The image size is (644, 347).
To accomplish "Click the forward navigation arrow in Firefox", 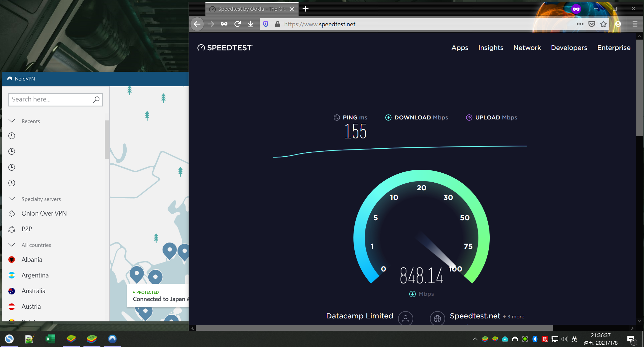I will click(x=211, y=24).
